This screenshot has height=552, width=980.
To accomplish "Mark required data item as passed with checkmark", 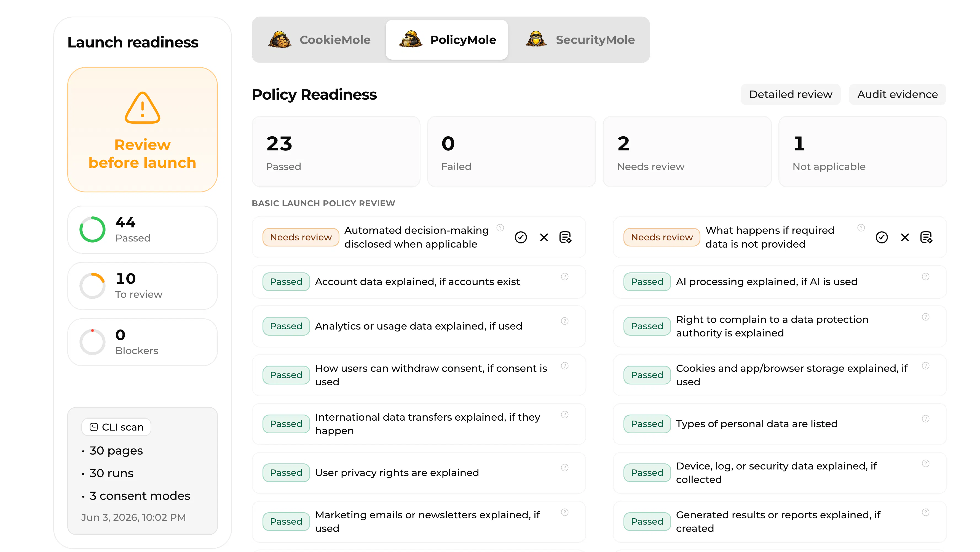I will (882, 237).
